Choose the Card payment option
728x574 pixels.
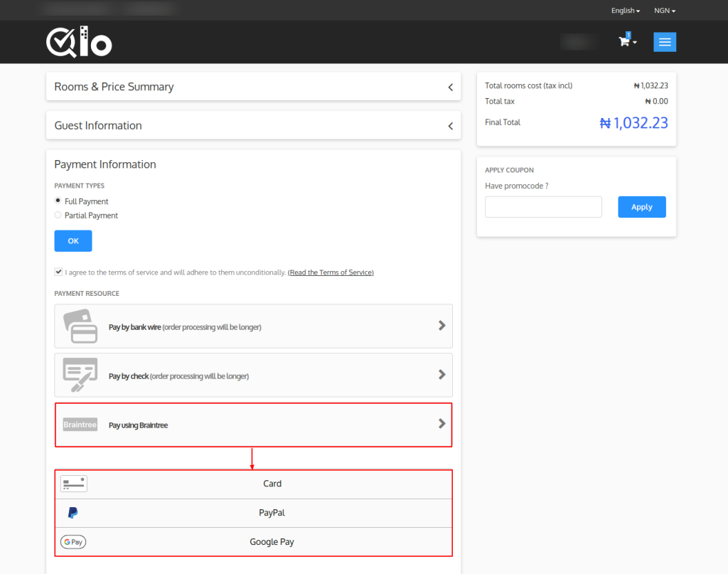272,484
